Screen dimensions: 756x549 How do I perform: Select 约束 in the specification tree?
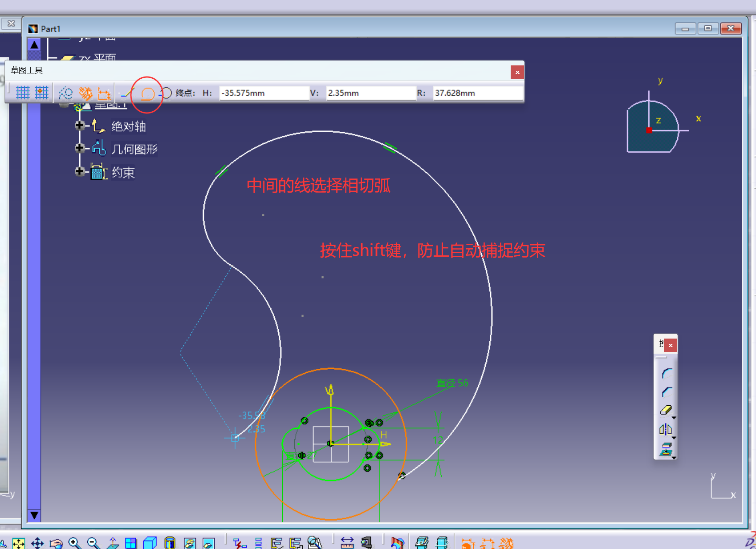[x=123, y=173]
